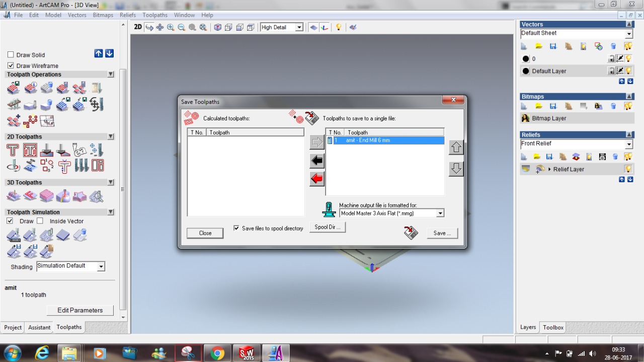Open the Machine output format dropdown
The height and width of the screenshot is (362, 644).
tap(440, 213)
